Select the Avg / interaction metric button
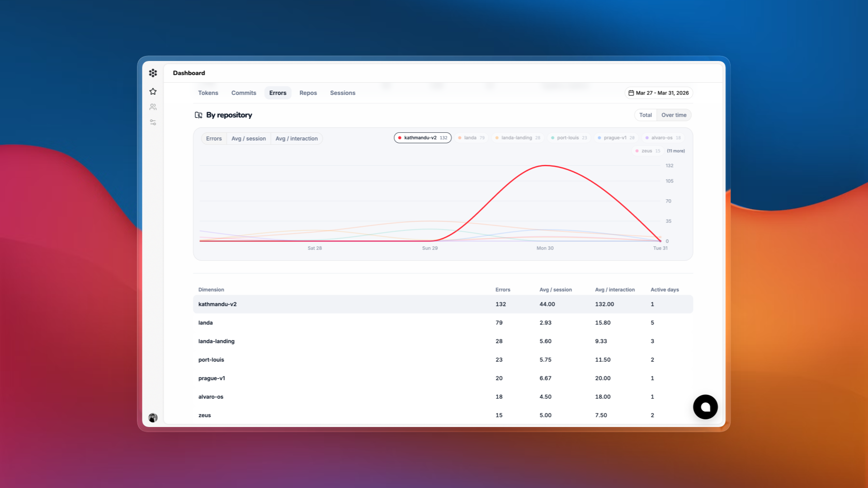 [297, 139]
